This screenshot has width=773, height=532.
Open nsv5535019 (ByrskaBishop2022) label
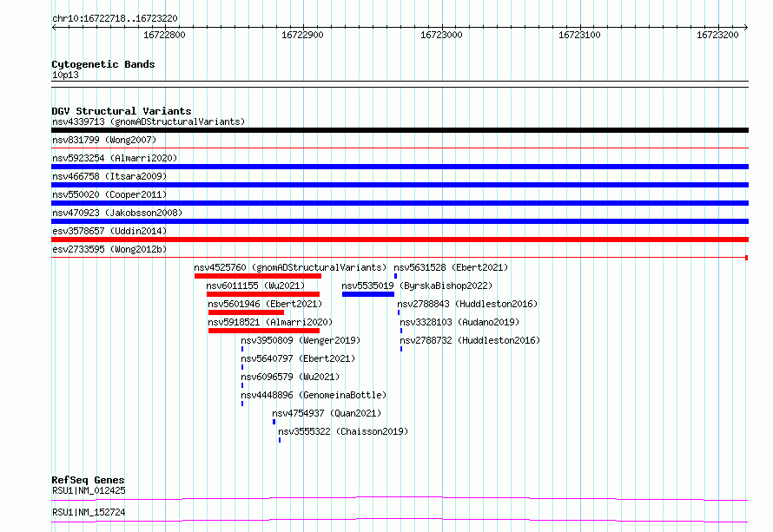[417, 286]
